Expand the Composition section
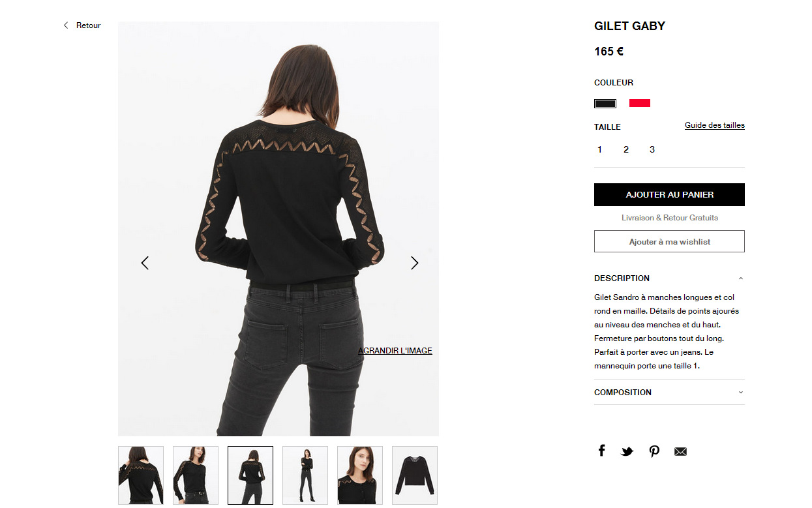 (669, 392)
